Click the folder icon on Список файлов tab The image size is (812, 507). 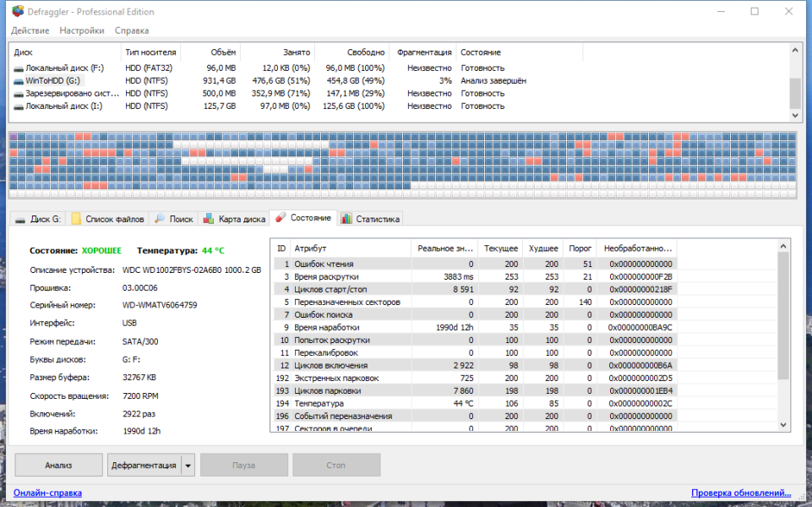pos(76,219)
